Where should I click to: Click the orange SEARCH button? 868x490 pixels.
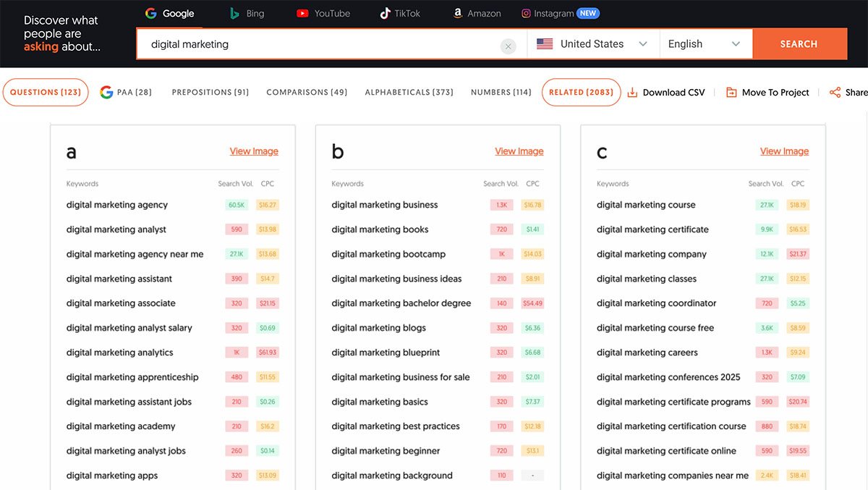point(799,44)
